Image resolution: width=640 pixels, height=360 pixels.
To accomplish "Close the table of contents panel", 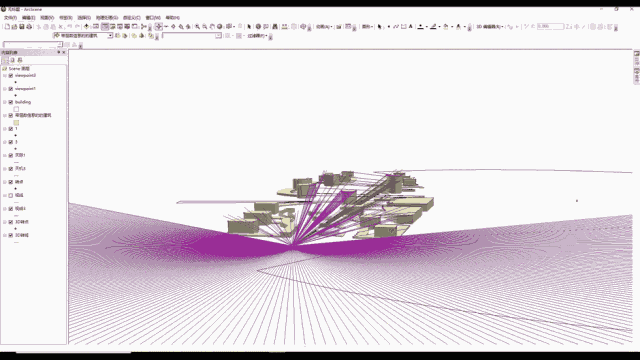I will 64,52.
